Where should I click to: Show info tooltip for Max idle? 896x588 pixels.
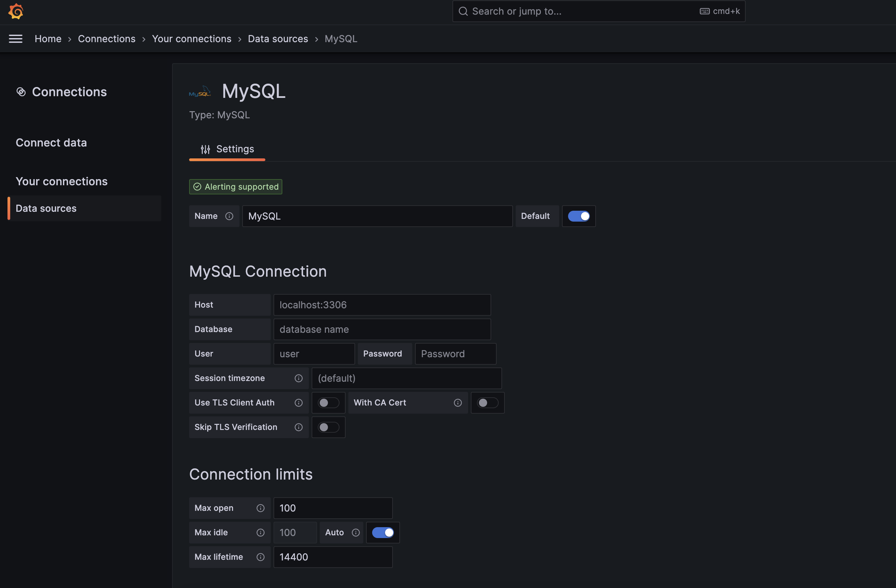coord(261,532)
